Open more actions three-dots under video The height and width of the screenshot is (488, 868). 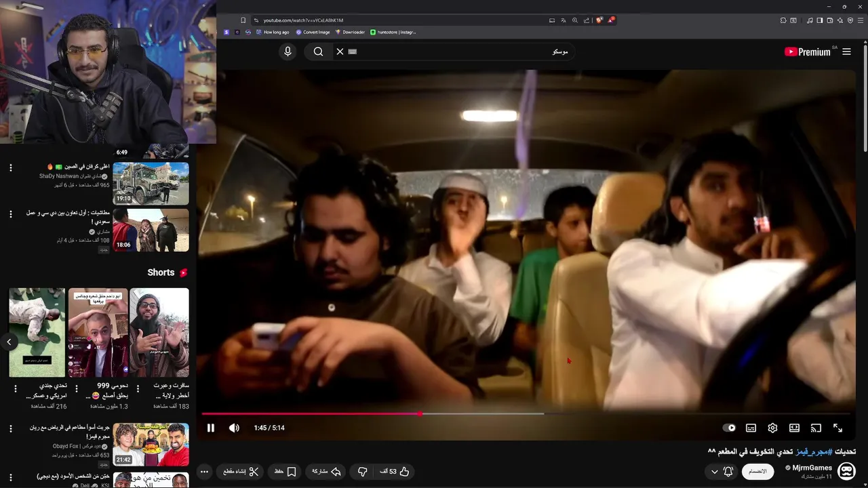click(x=203, y=472)
